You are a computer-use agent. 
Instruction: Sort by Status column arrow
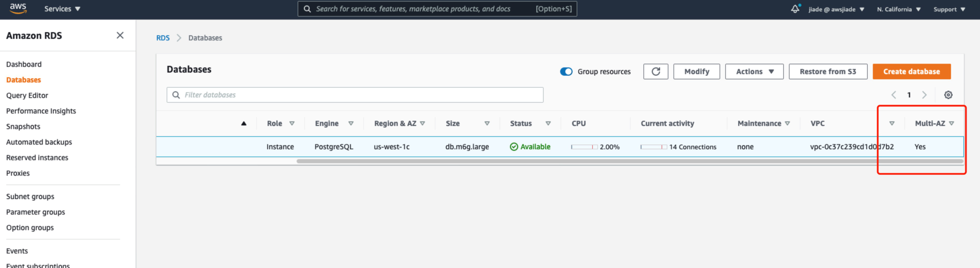coord(548,123)
